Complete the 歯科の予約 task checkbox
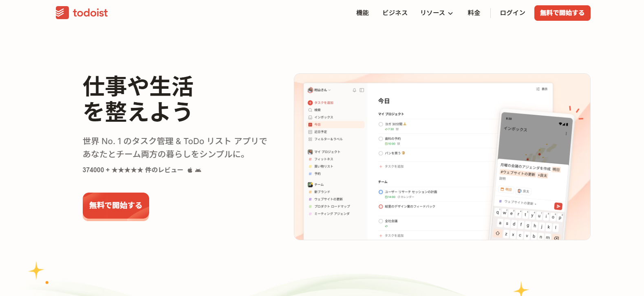644x296 pixels. 381,139
